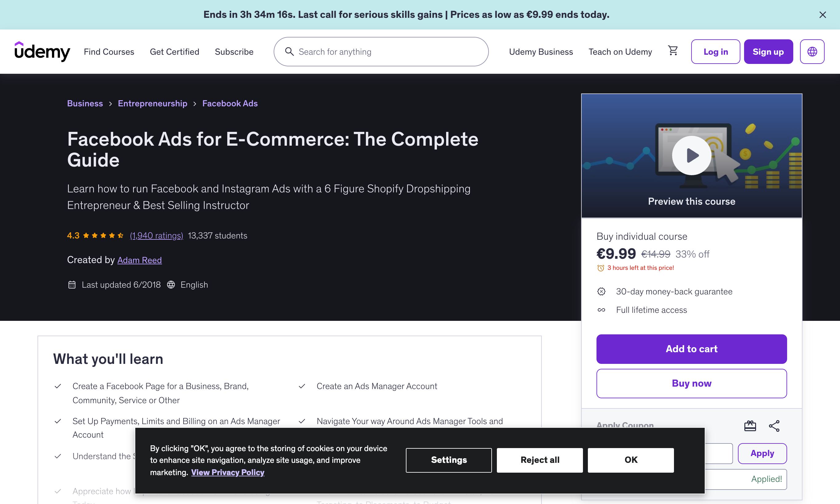Screen dimensions: 840x504
Task: Open the Facebook Ads breadcrumb
Action: tap(230, 103)
